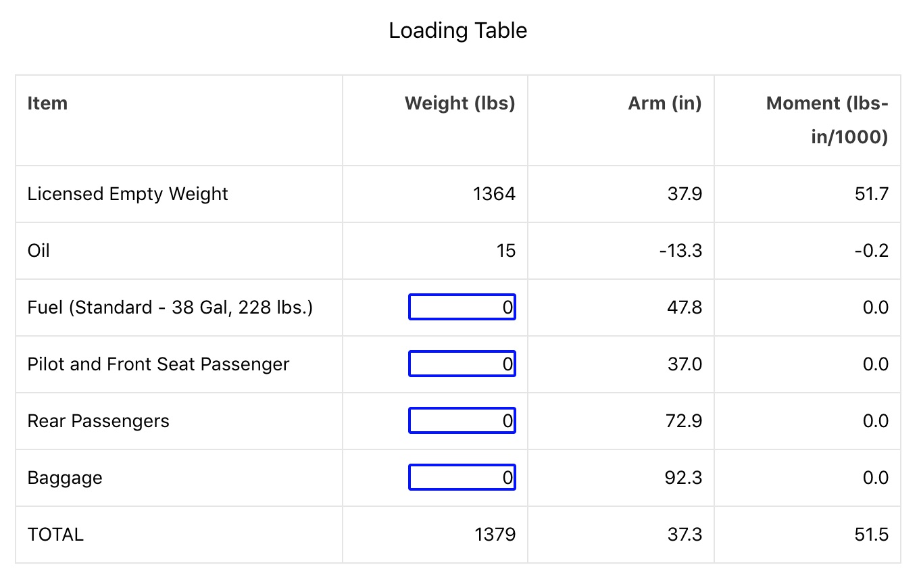
Task: Click the total arm value 37.3
Action: point(685,535)
